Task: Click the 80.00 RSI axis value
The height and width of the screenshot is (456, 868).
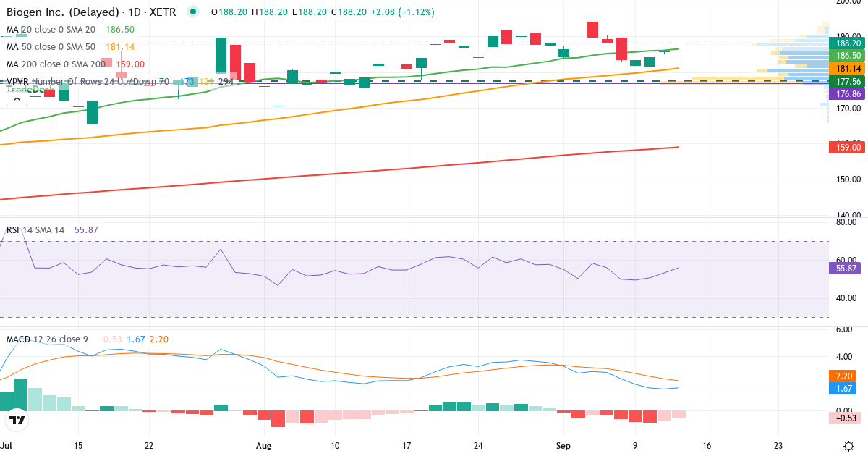Action: 845,222
